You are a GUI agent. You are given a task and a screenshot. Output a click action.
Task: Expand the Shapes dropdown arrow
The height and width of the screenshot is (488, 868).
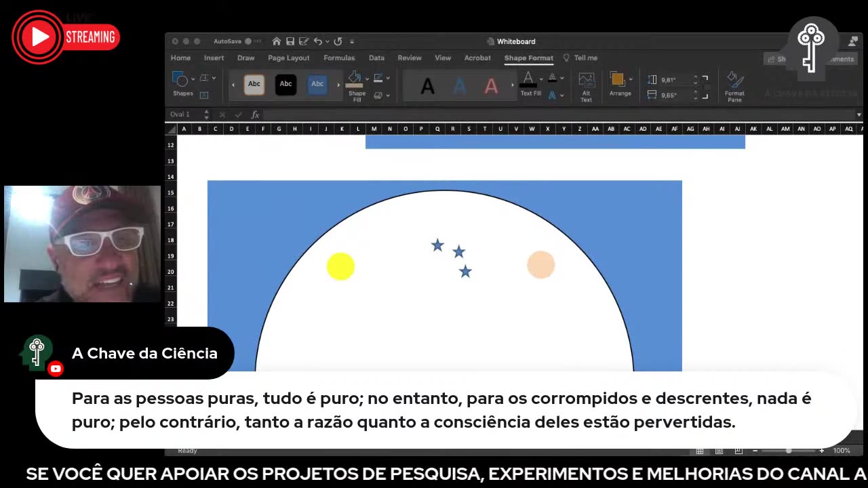pyautogui.click(x=193, y=79)
